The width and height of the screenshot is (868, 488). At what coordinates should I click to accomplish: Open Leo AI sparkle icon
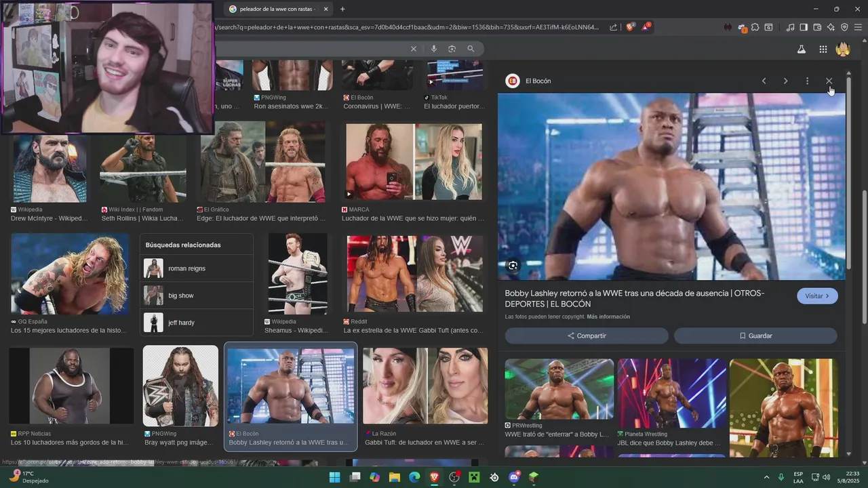pos(831,27)
